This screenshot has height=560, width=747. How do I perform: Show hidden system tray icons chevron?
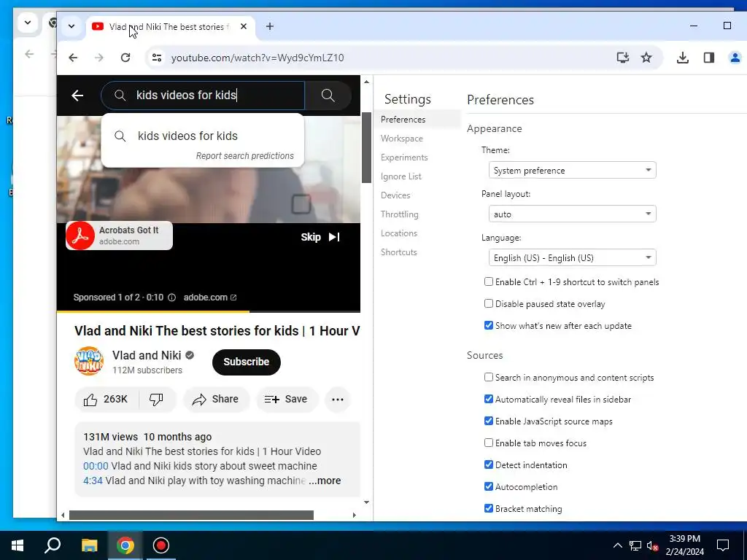click(617, 545)
